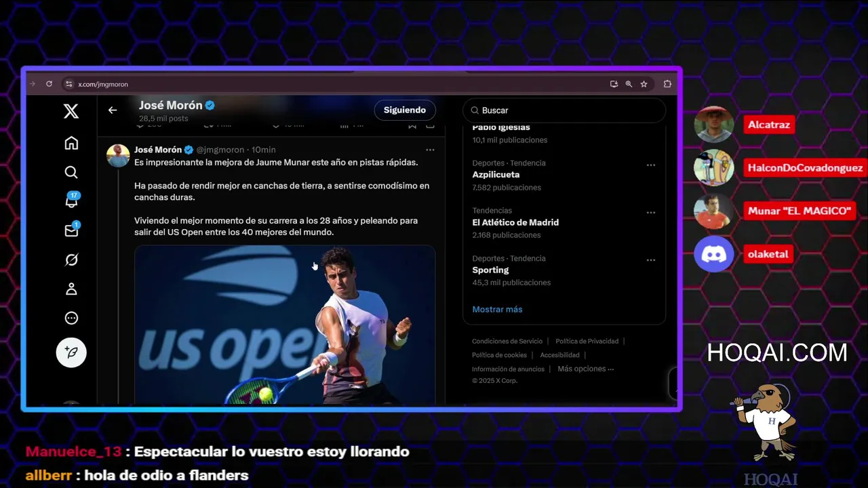
Task: Click the 2.168 publicaciones count
Action: coord(507,235)
